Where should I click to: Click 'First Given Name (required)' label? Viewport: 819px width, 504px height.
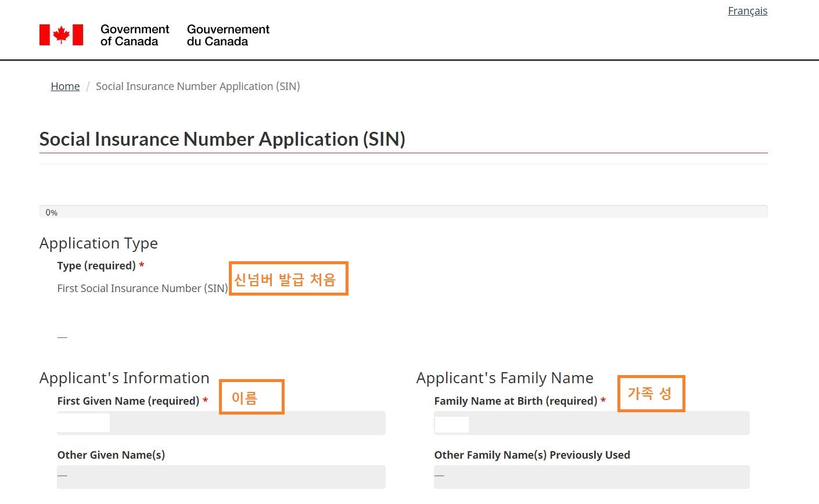coord(132,401)
